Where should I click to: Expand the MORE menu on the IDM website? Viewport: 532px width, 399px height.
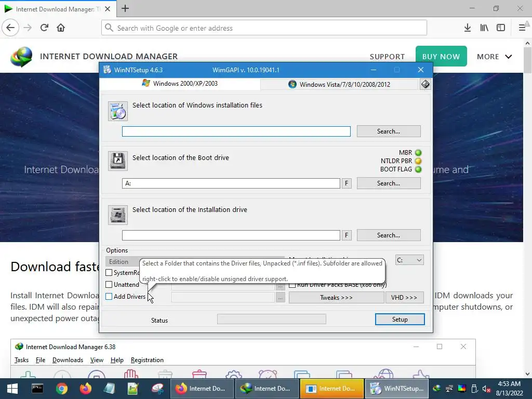(x=495, y=57)
